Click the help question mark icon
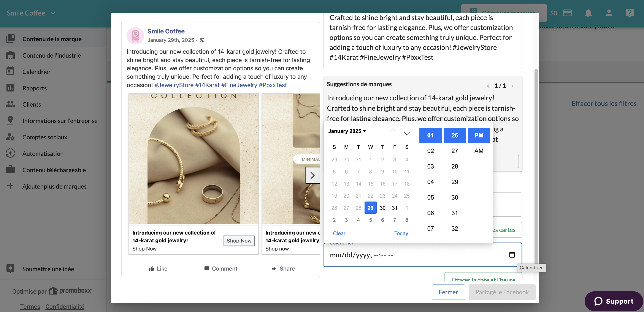The image size is (644, 312). (630, 13)
